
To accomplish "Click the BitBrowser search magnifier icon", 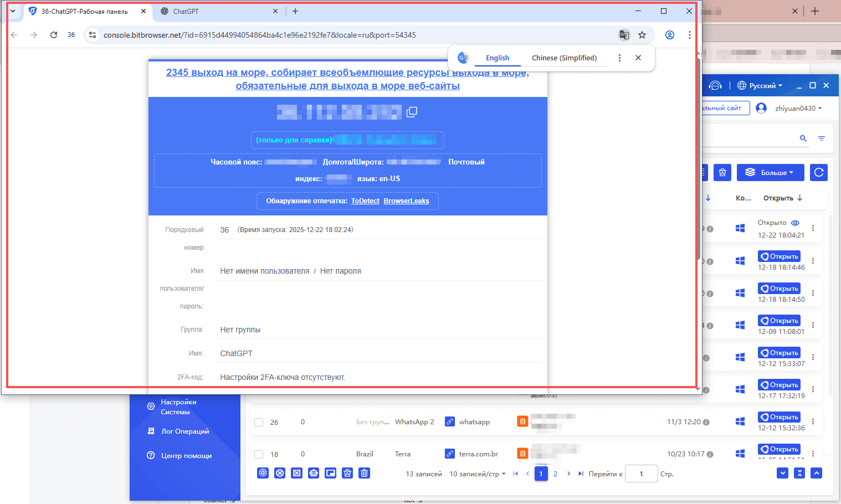I will click(803, 138).
